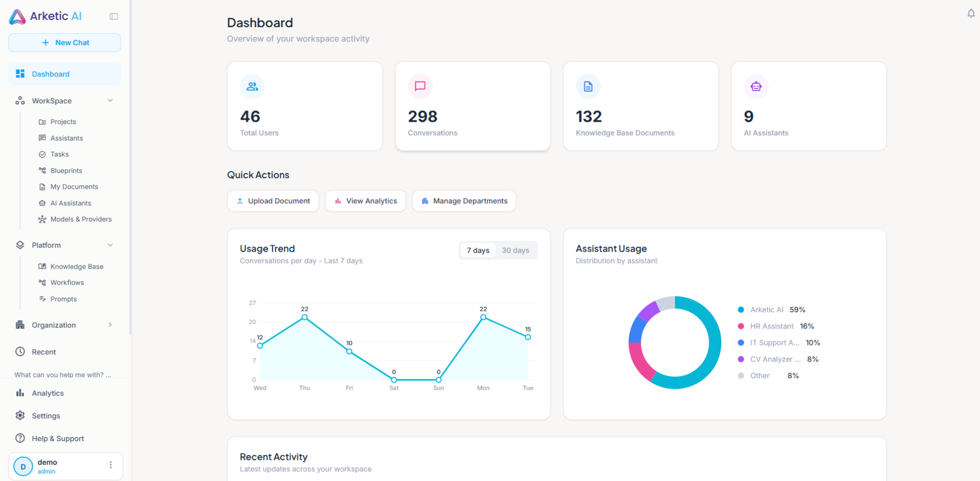Click the Settings gear icon

click(20, 416)
